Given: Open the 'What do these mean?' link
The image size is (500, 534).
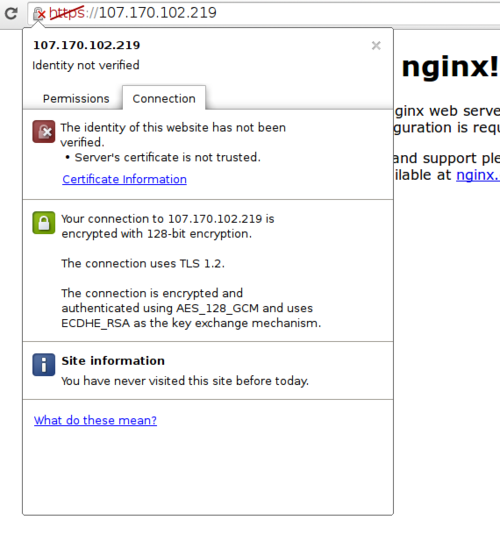Looking at the screenshot, I should point(95,420).
